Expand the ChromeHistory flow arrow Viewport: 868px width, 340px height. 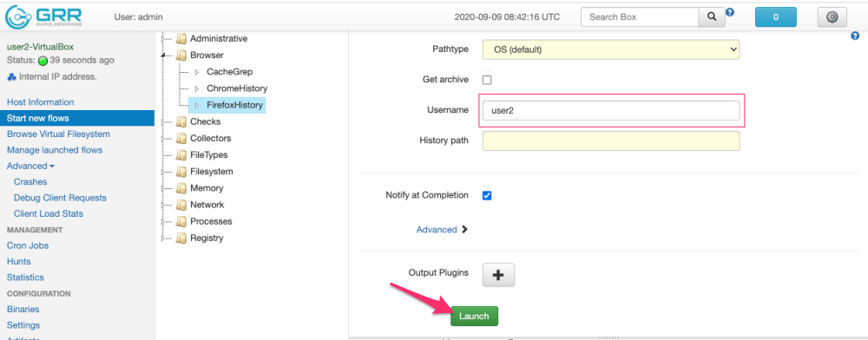click(x=197, y=88)
